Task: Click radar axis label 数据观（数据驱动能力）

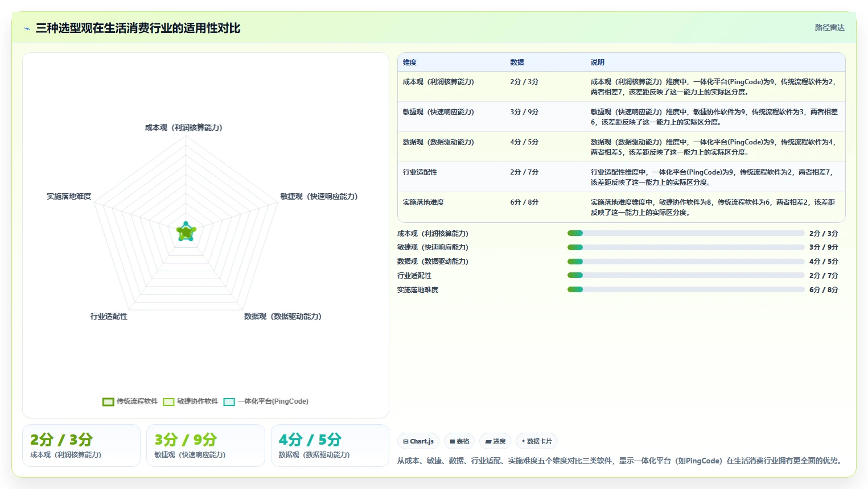Action: (283, 317)
